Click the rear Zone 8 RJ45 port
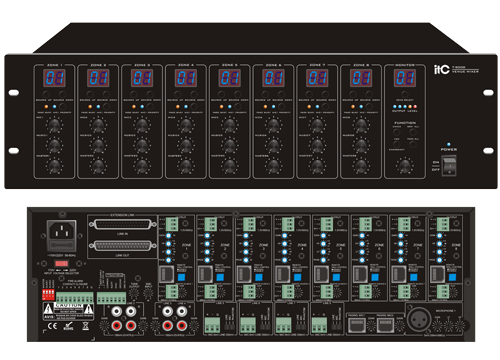This screenshot has height=360, width=500. tap(436, 275)
